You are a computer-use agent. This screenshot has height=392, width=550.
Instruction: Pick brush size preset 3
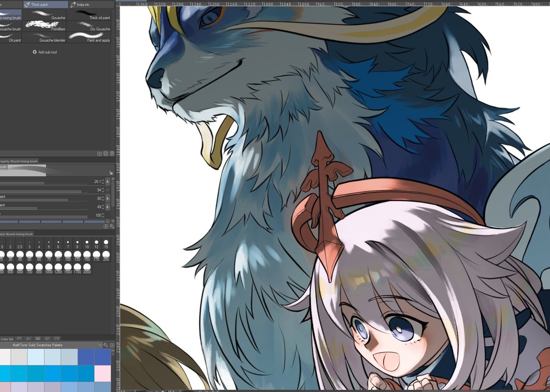[x=29, y=244]
